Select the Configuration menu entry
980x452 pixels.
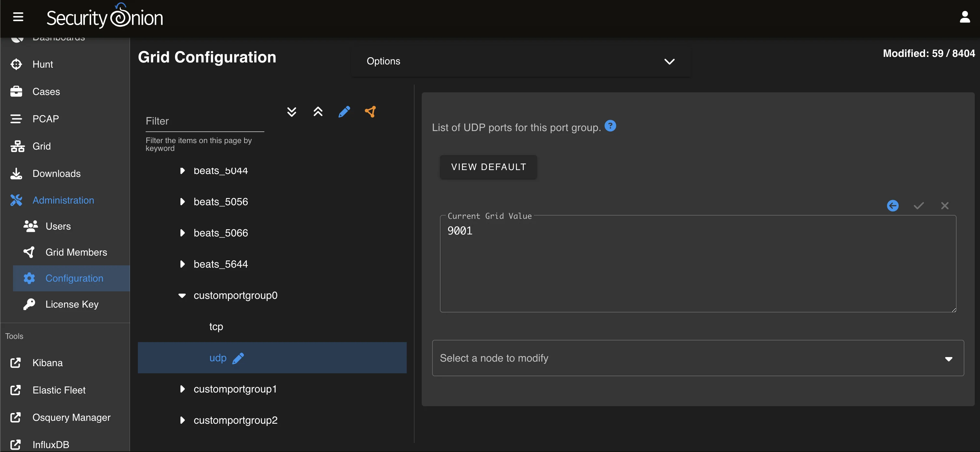tap(72, 278)
